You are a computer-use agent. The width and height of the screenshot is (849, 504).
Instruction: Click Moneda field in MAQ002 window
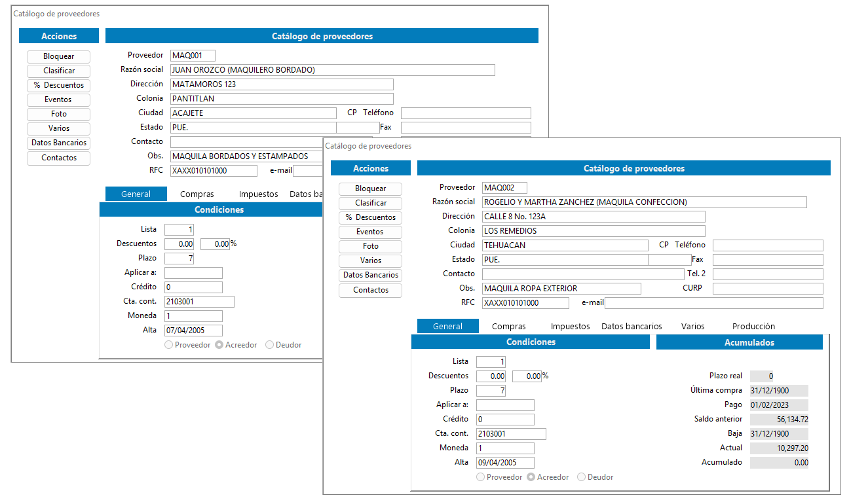tap(505, 448)
